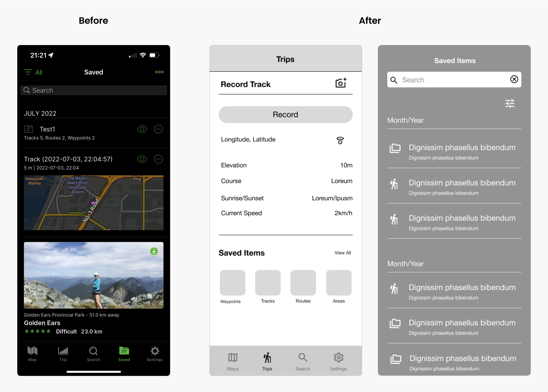Image resolution: width=548 pixels, height=392 pixels.
Task: Tap the Record Track camera icon
Action: tap(341, 84)
